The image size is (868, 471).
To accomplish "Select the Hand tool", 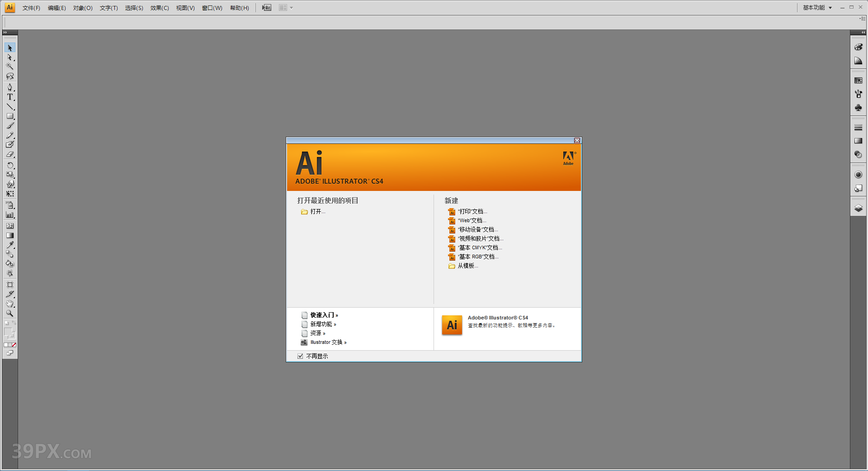I will coord(10,303).
